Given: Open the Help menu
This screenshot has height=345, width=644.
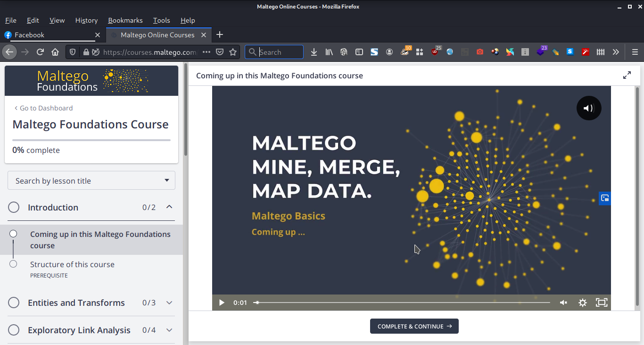Looking at the screenshot, I should (188, 20).
